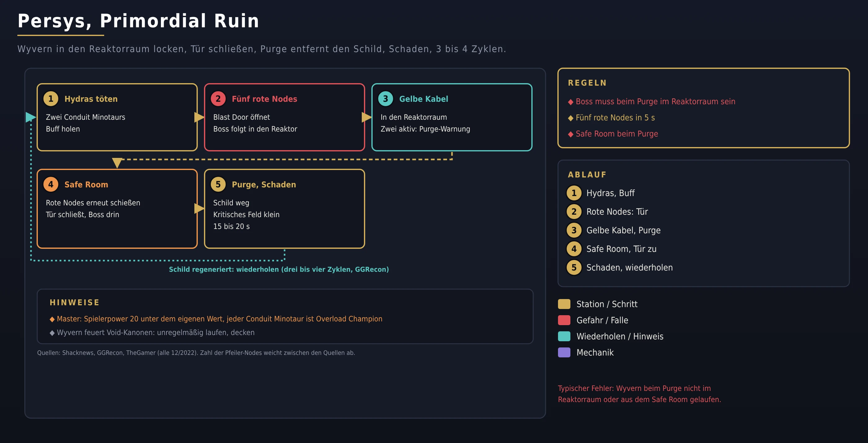The width and height of the screenshot is (868, 443).
Task: Click the text Boss folgt in den Reaktor
Action: click(255, 129)
